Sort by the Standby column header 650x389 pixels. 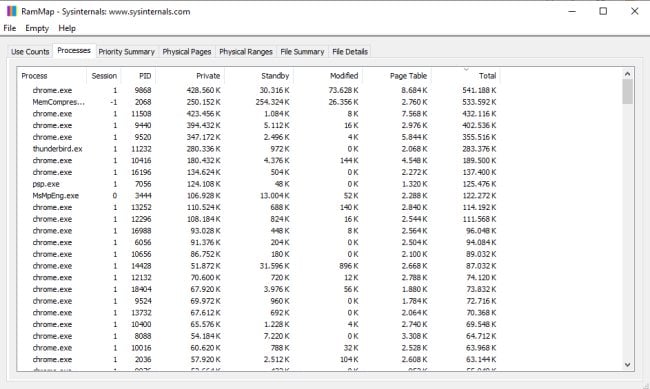[259, 76]
